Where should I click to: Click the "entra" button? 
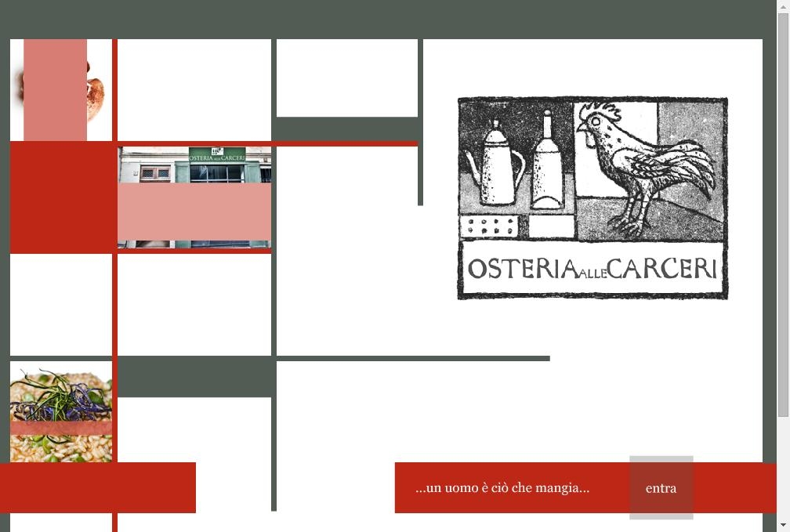(661, 487)
